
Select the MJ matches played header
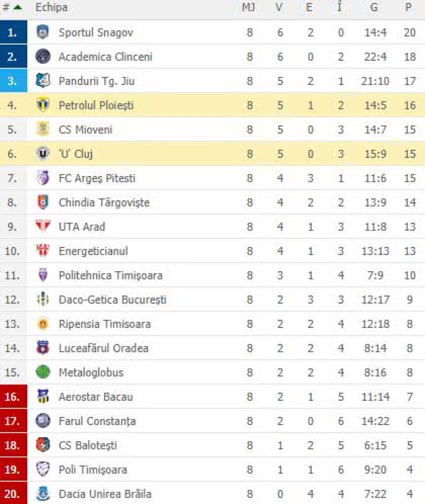point(248,7)
